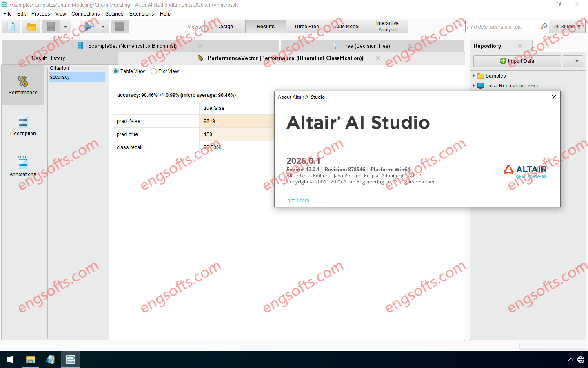Open the Extensions menu
This screenshot has width=588, height=368.
click(142, 14)
